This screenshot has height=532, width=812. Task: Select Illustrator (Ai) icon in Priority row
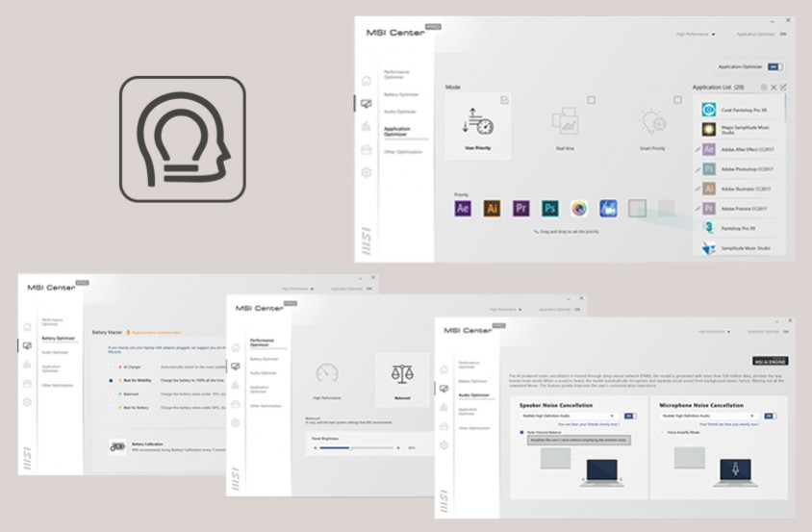(x=492, y=208)
